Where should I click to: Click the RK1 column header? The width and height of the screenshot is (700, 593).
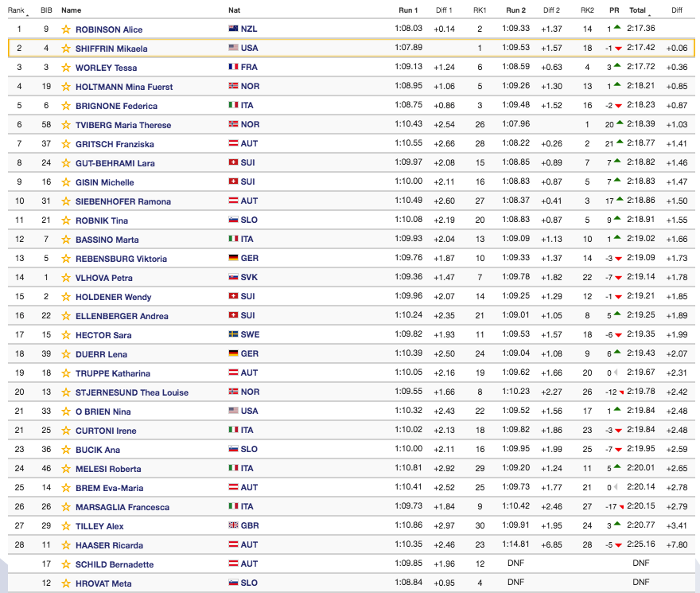coord(480,10)
